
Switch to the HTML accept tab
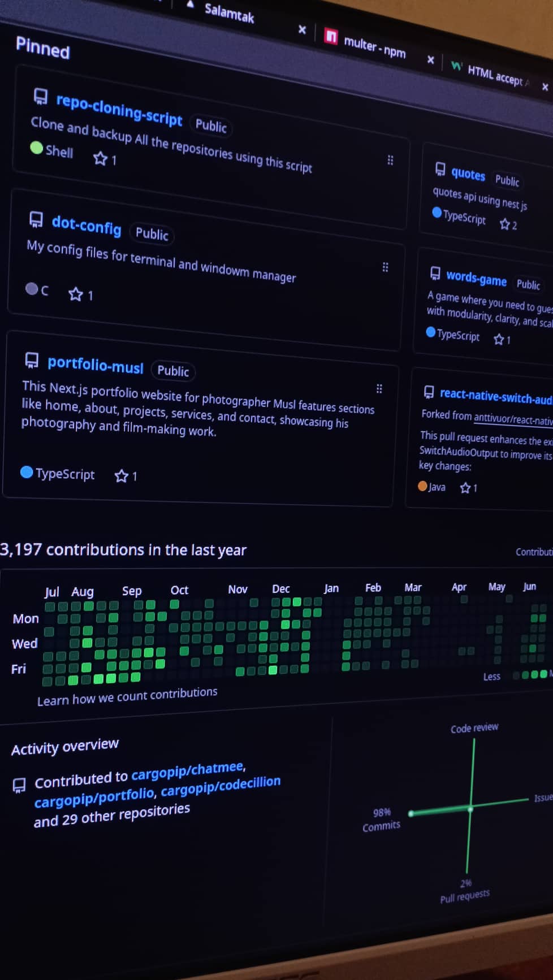pyautogui.click(x=494, y=76)
